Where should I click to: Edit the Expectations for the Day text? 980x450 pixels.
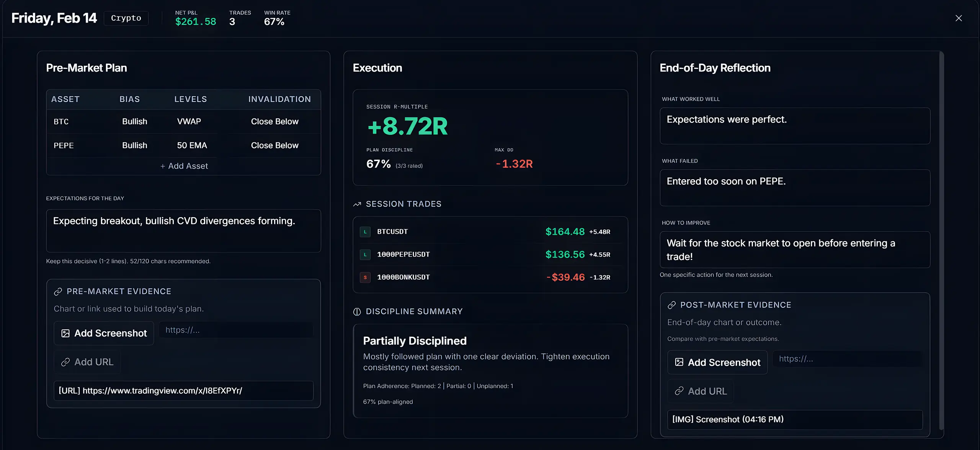click(x=183, y=231)
